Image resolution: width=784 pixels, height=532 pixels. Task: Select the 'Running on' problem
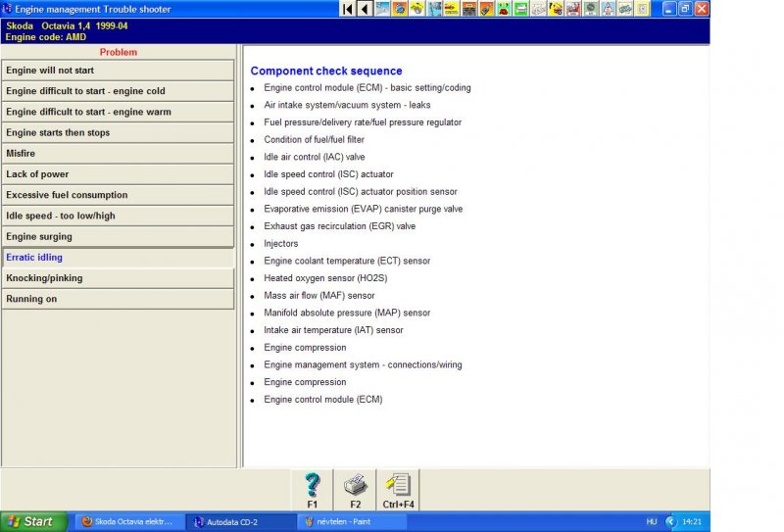pos(118,299)
